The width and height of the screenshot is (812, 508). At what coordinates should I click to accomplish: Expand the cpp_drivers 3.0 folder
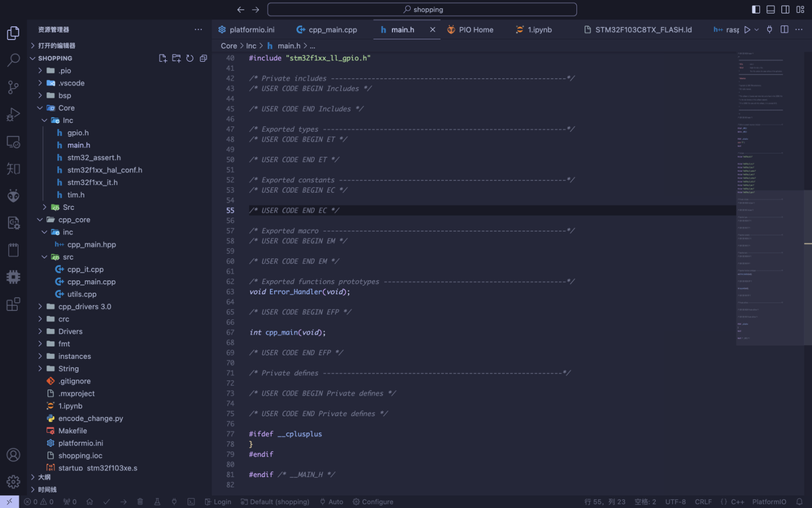pyautogui.click(x=84, y=307)
